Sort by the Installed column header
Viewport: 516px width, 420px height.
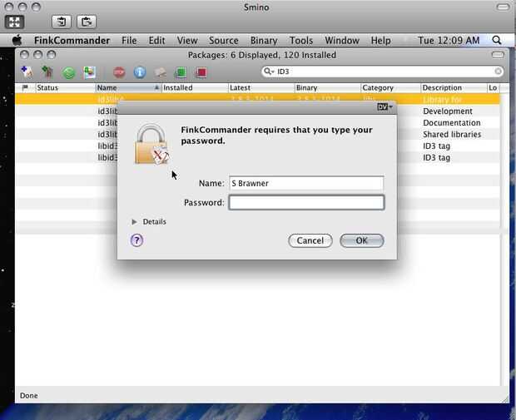195,88
